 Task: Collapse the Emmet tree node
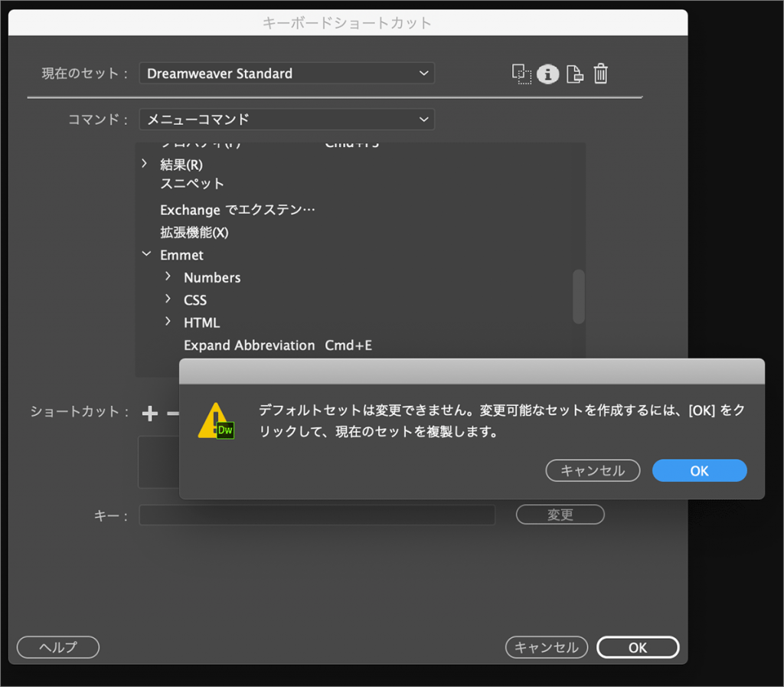(146, 255)
